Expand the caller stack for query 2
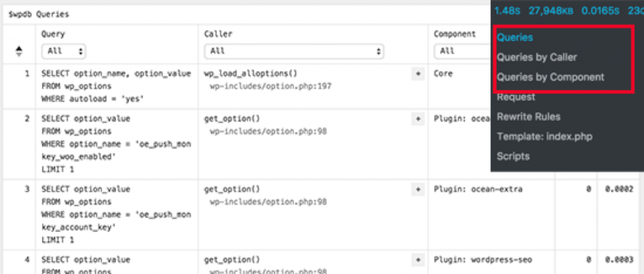The width and height of the screenshot is (644, 274). tap(418, 119)
